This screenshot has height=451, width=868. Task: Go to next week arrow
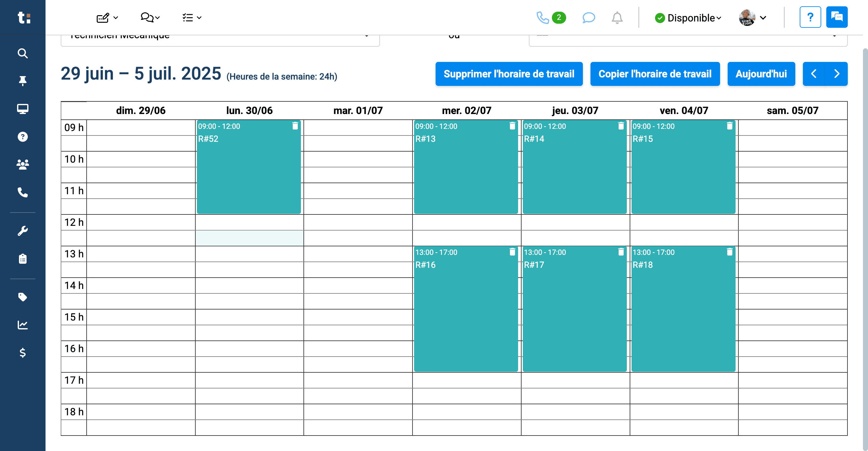coord(836,74)
